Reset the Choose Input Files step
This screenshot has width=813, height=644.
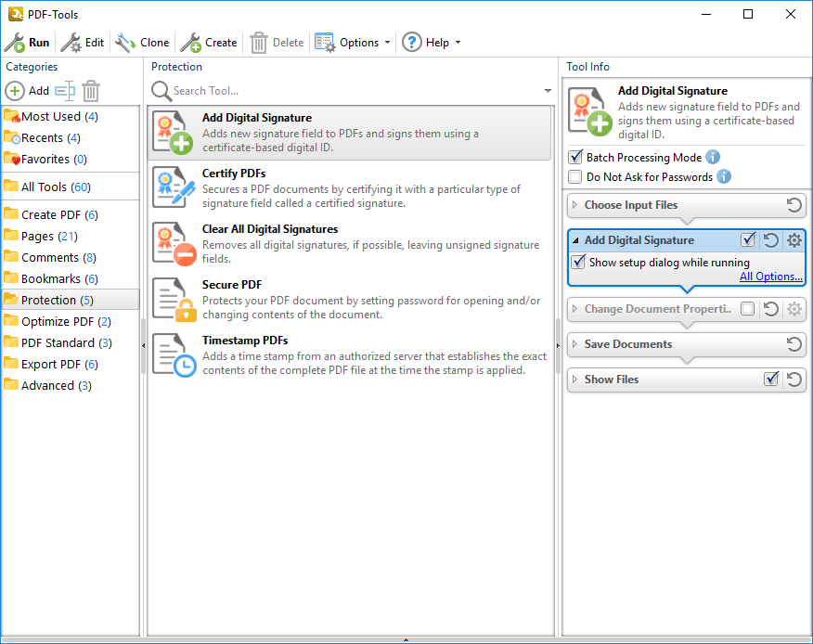pos(794,205)
